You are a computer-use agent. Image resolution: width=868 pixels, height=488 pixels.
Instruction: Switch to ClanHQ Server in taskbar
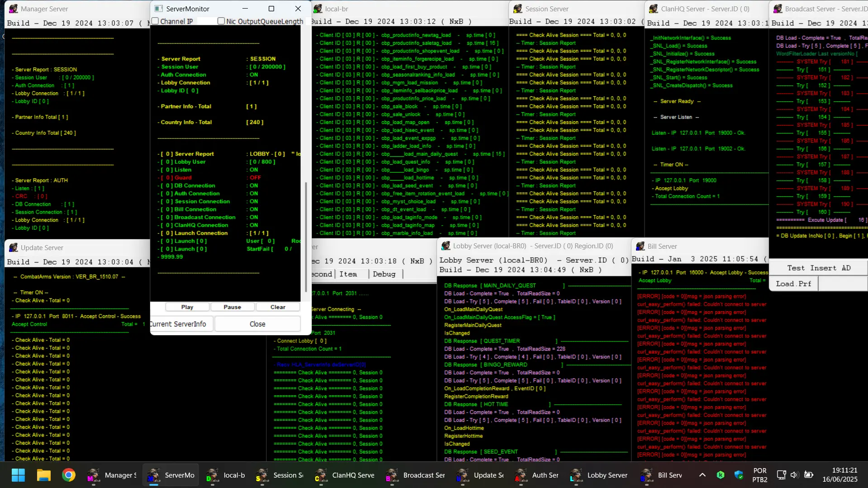tap(346, 475)
